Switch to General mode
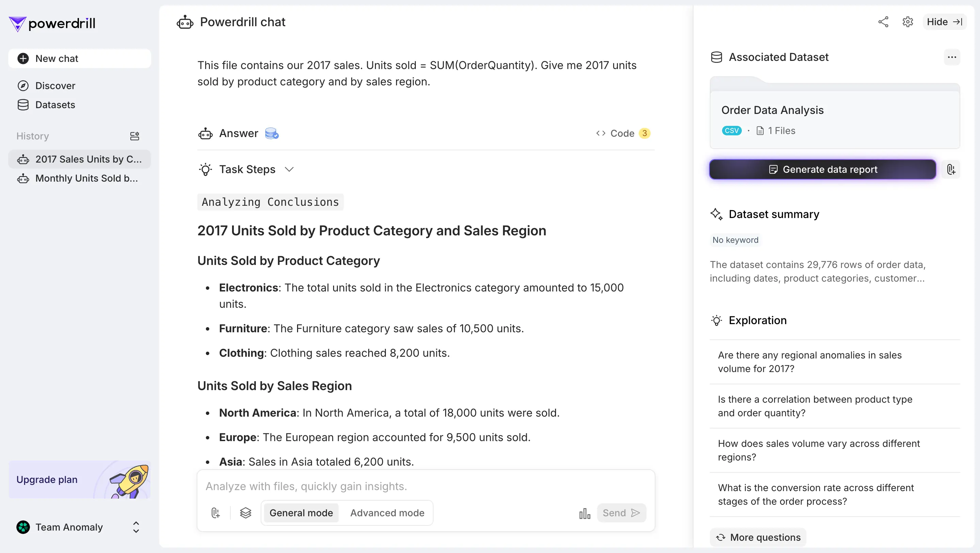Image resolution: width=980 pixels, height=553 pixels. [301, 513]
